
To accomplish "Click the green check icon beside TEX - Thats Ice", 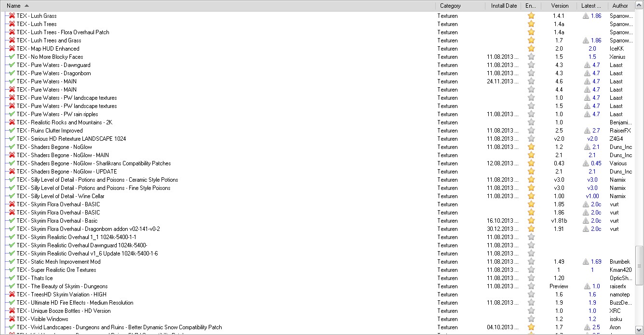I will coord(12,278).
